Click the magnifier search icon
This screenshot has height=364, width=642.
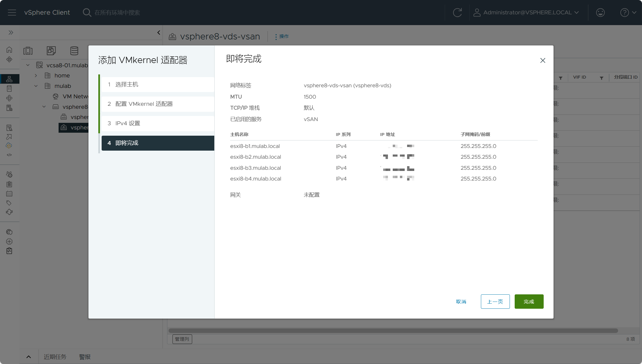87,13
